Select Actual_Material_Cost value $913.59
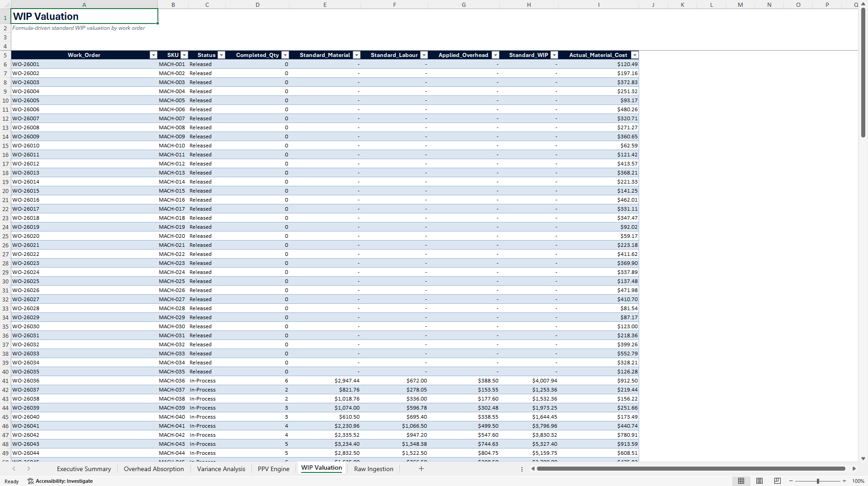868x486 pixels. pyautogui.click(x=598, y=444)
